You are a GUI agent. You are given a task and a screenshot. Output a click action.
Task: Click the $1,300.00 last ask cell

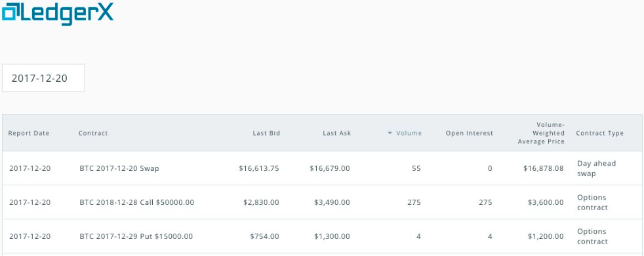332,236
